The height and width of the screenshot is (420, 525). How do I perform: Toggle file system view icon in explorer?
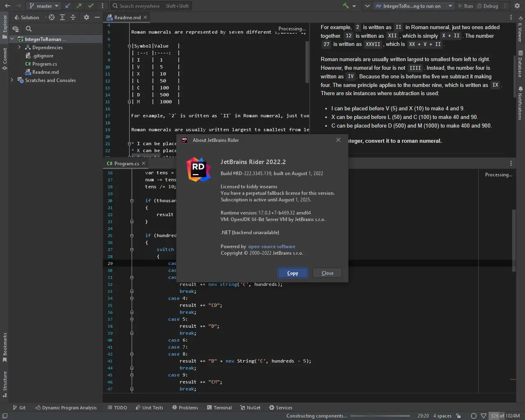16,29
